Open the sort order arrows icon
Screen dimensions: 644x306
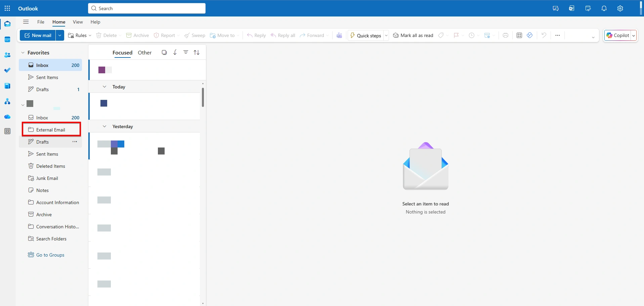coord(197,52)
